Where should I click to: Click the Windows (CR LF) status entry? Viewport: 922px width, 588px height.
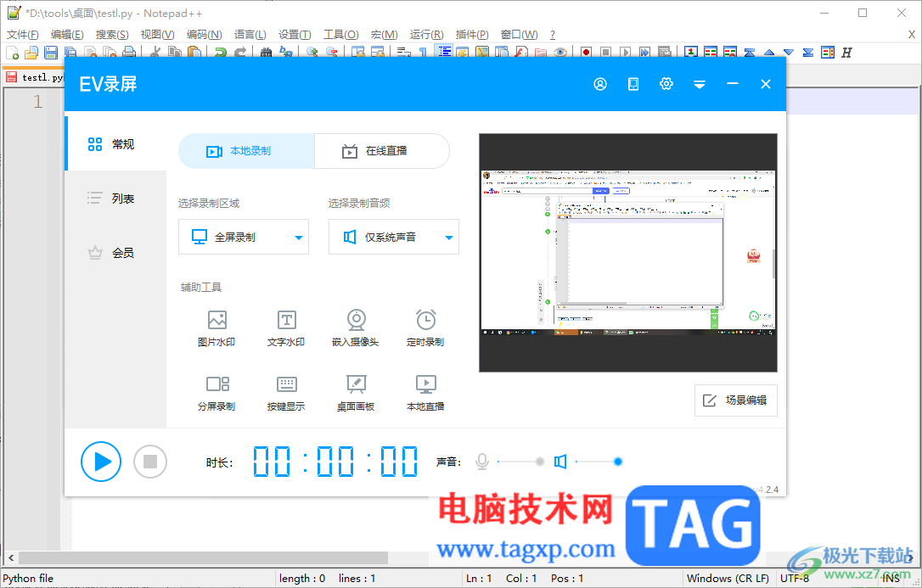pyautogui.click(x=728, y=579)
